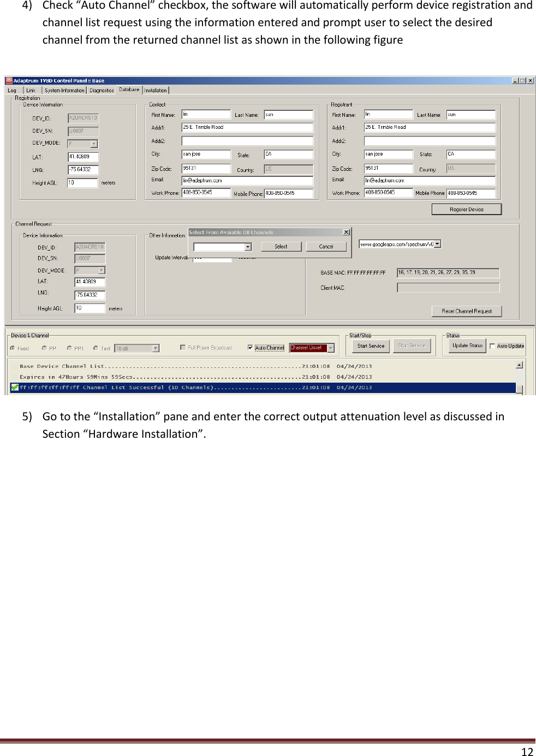Click the Client MAC field
Screen dimensions: 536x756
448,288
